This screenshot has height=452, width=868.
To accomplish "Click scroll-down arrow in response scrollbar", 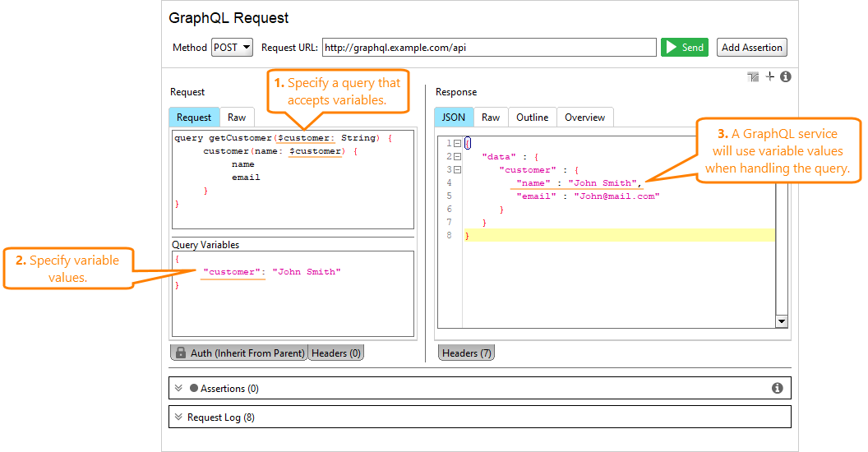I will pyautogui.click(x=782, y=321).
